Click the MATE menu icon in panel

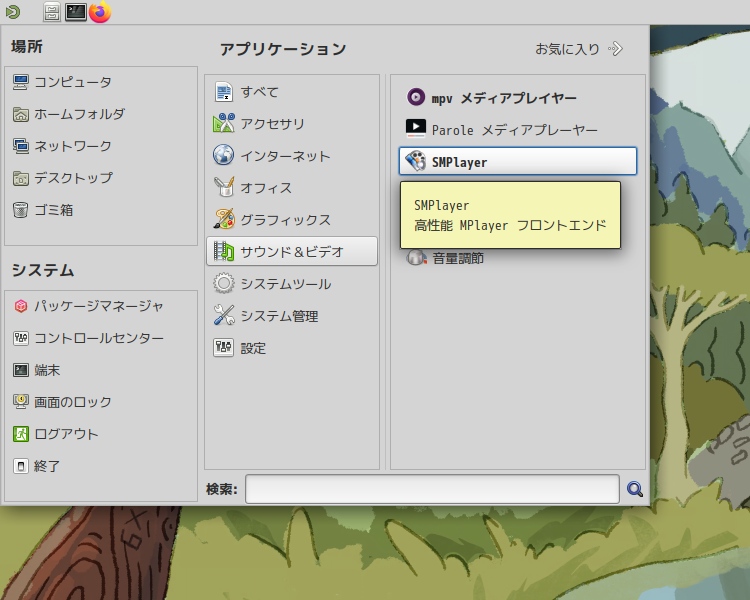click(13, 11)
